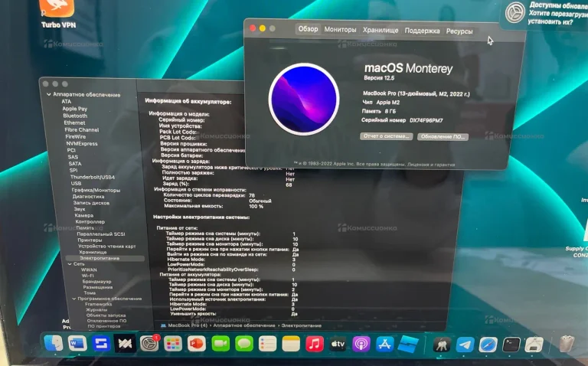Launch Telegram from the dock
The image size is (588, 366).
(x=465, y=345)
